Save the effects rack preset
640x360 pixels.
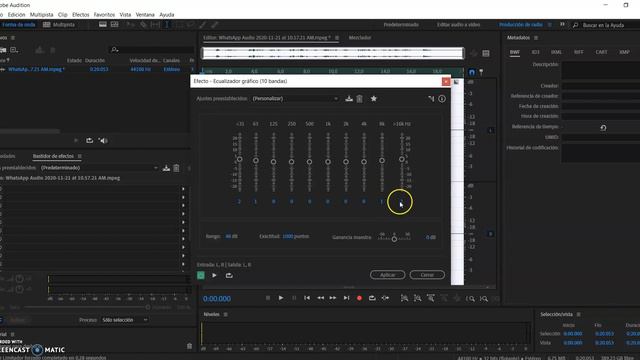166,168
